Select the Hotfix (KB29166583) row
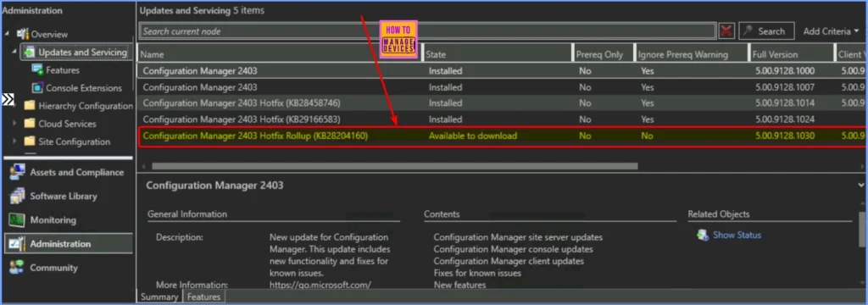Viewport: 868px width, 305px height. pos(502,119)
